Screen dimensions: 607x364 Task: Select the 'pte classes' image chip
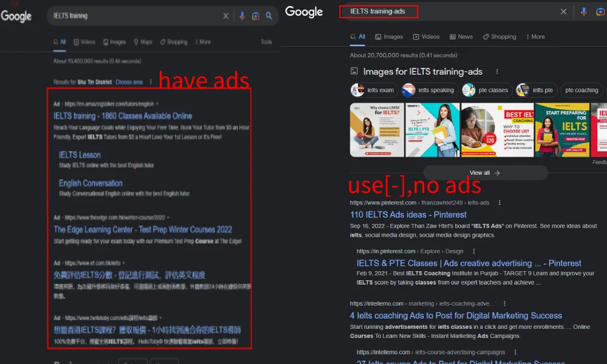coord(487,90)
